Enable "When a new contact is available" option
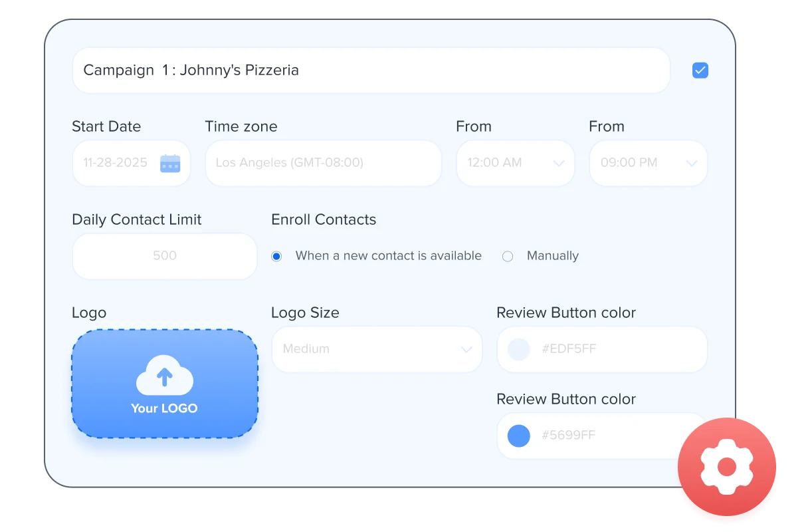The height and width of the screenshot is (532, 812). [276, 255]
